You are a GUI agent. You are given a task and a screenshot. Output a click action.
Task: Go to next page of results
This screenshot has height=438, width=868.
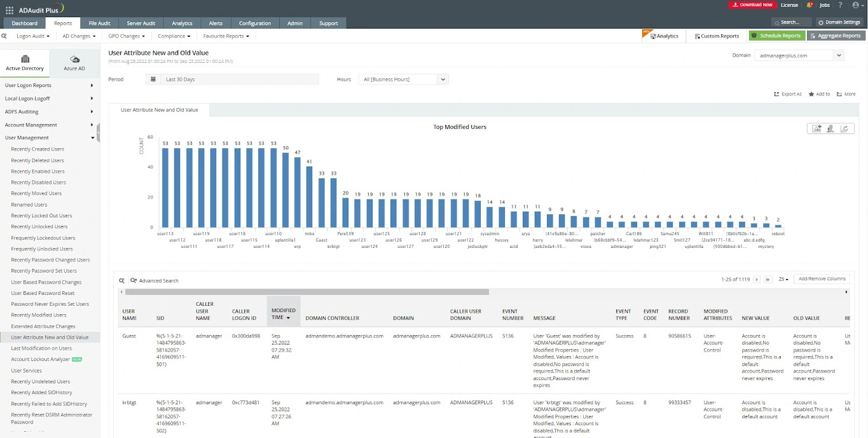tap(757, 279)
